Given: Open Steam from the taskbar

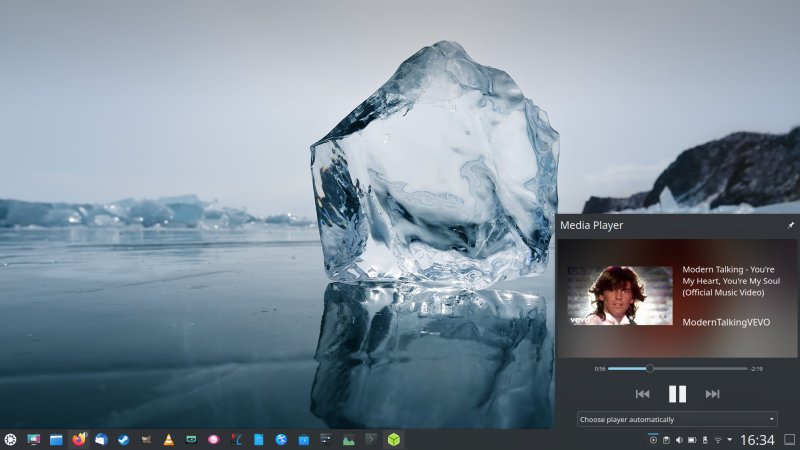Looking at the screenshot, I should tap(123, 439).
